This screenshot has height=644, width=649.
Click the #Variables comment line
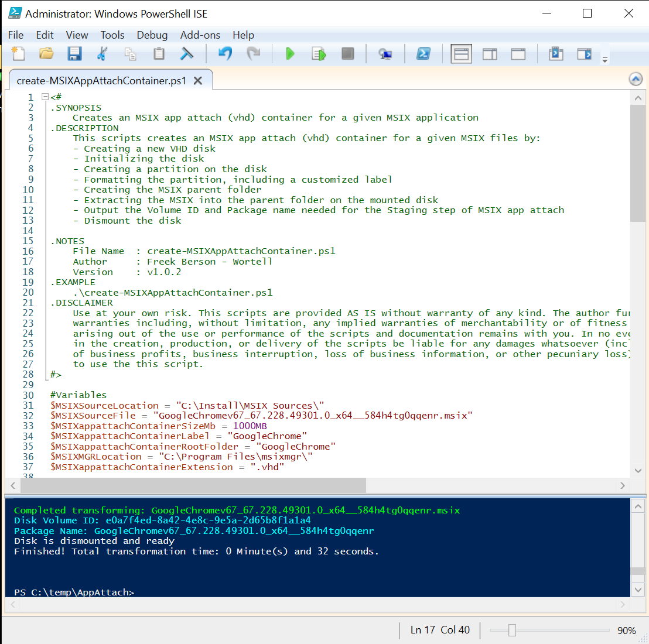click(78, 395)
